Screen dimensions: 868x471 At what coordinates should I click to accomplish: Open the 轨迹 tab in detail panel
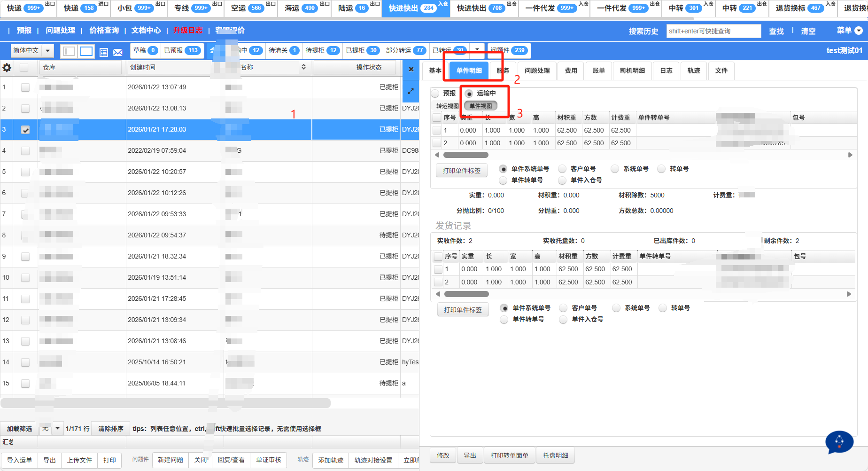point(693,71)
